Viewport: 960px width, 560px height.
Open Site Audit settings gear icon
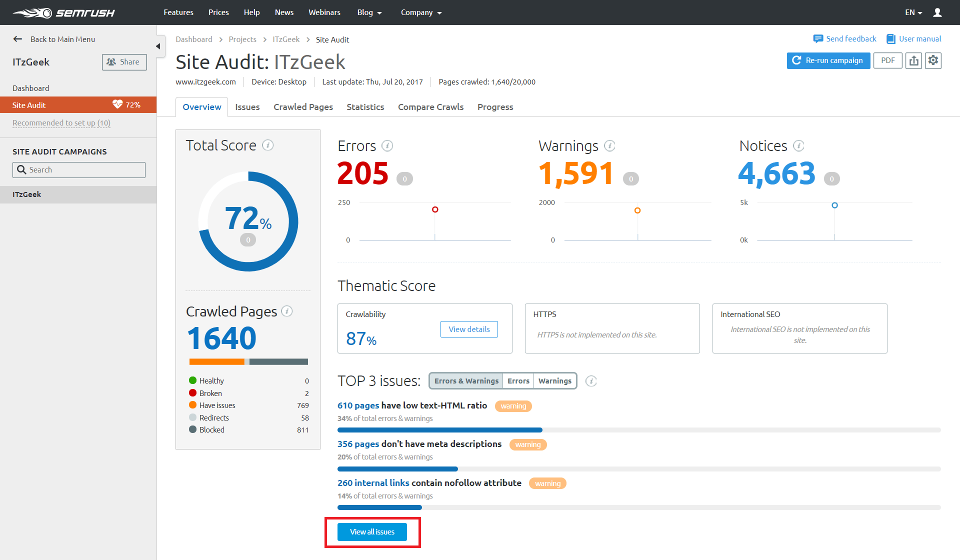[933, 60]
